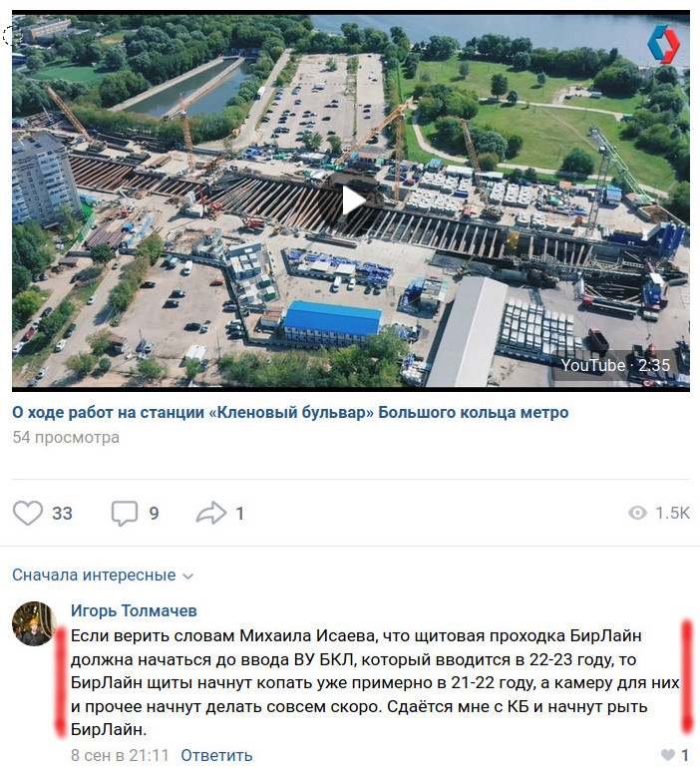
Task: Like Игорь Толмачев's comment heart
Action: click(667, 755)
